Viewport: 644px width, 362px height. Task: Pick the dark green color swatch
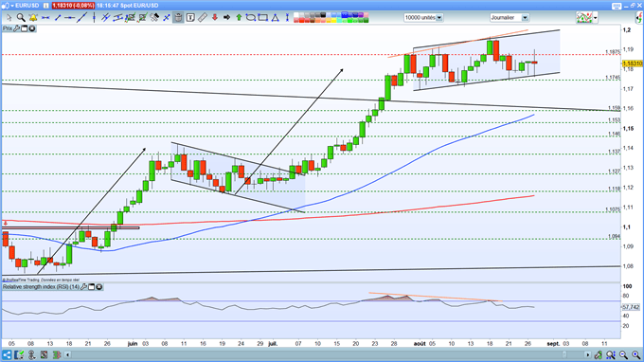[x=366, y=20]
